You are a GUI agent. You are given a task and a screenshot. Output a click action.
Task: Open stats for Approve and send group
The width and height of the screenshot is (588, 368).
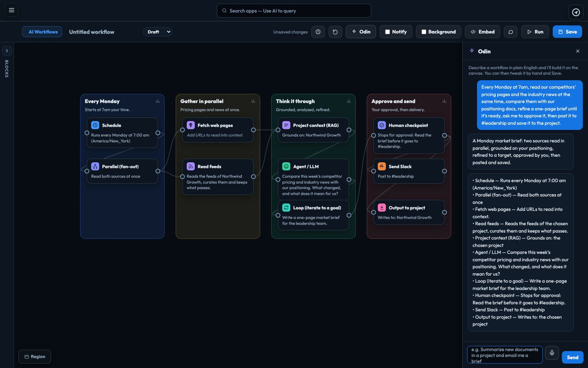[x=444, y=101]
